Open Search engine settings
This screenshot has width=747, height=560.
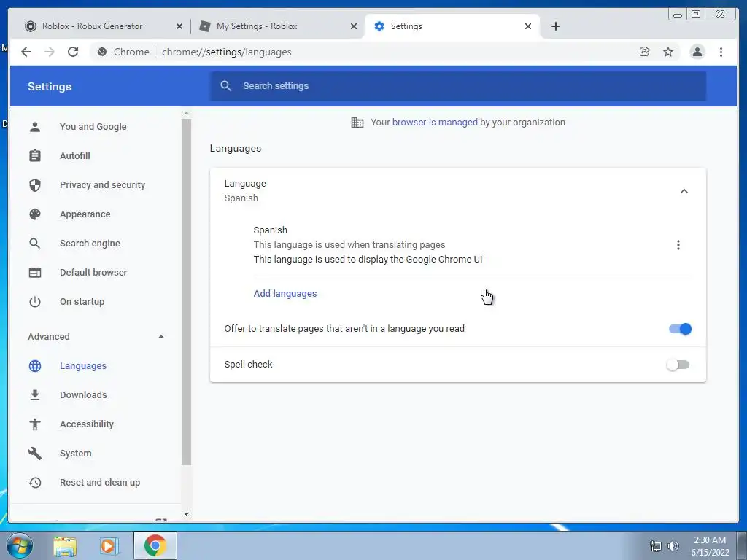(x=90, y=244)
